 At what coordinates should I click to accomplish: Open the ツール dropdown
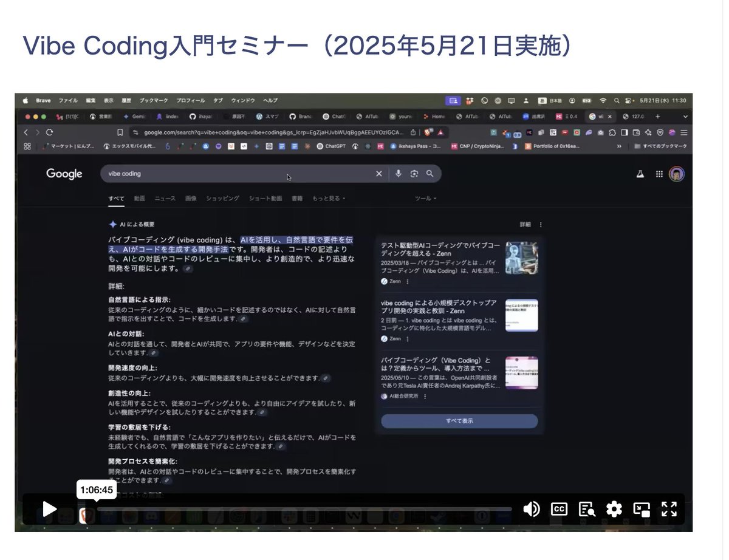(425, 199)
